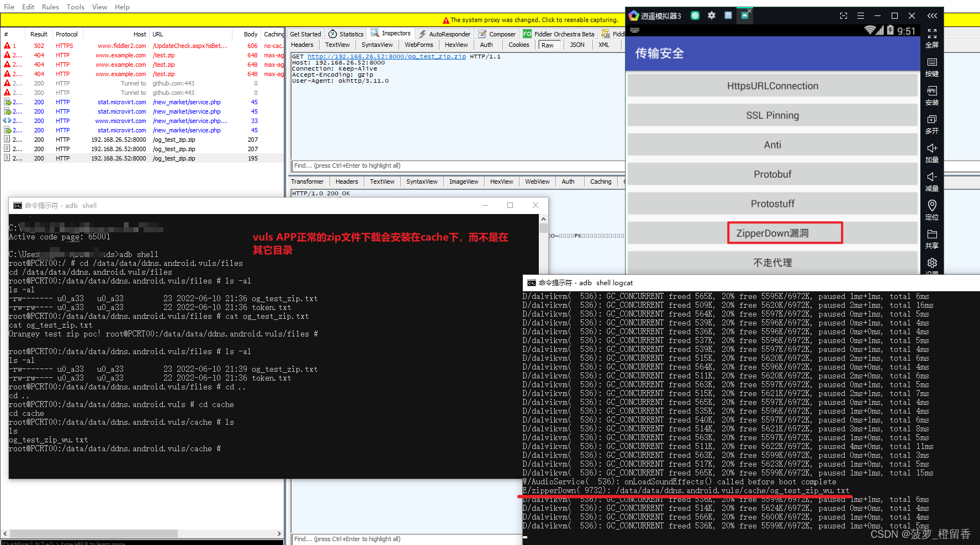
Task: Select the response Transformer tab
Action: [x=307, y=181]
